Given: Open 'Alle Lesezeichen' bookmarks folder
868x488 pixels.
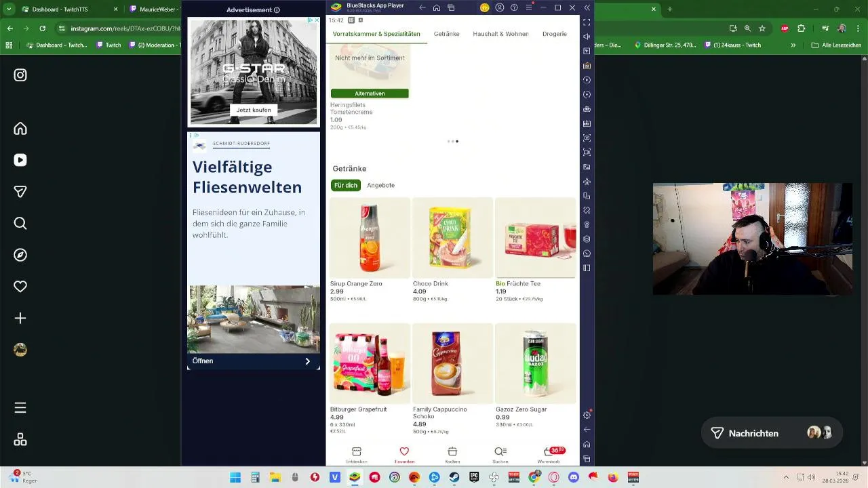Looking at the screenshot, I should [836, 45].
